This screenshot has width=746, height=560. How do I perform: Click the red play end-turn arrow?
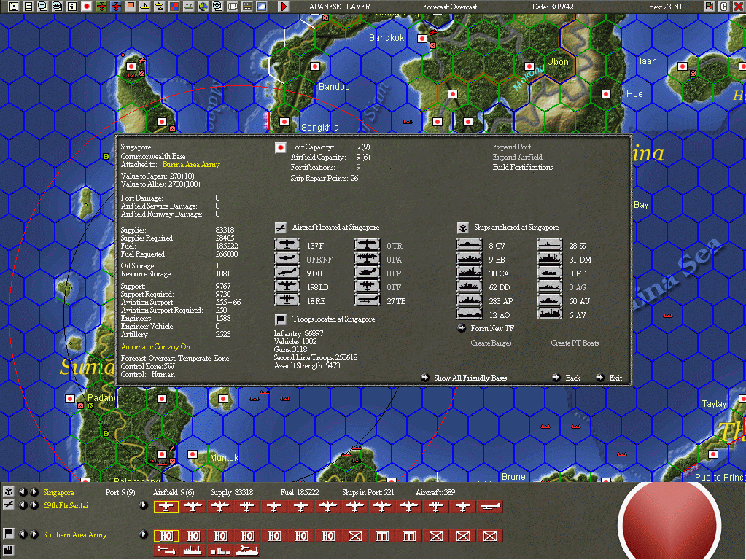(284, 6)
